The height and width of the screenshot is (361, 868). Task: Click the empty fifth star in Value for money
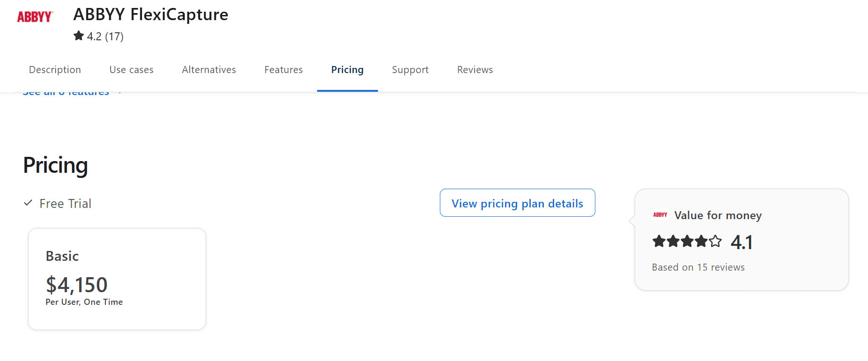click(716, 241)
